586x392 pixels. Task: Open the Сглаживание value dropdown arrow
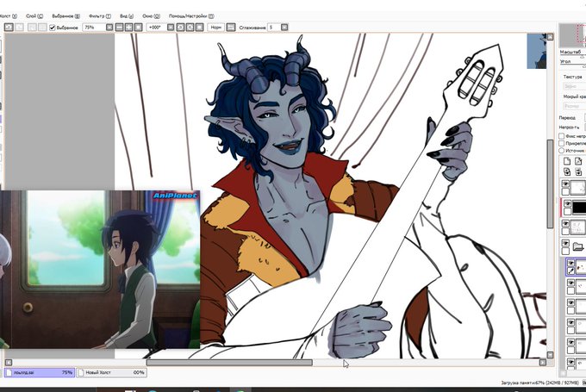[x=284, y=28]
